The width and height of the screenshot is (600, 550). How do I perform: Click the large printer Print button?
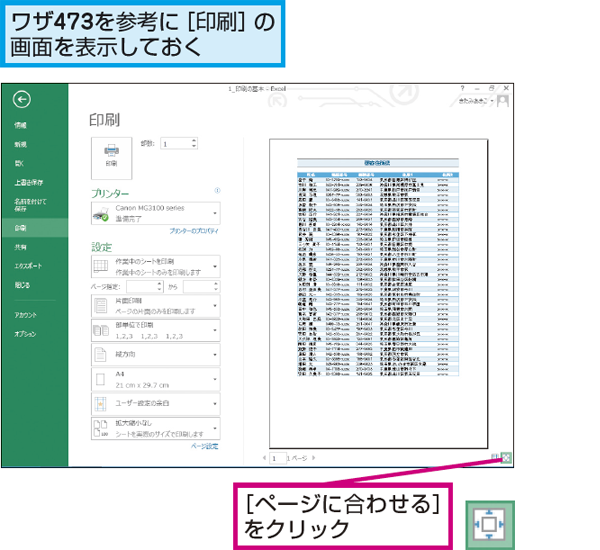click(x=111, y=158)
